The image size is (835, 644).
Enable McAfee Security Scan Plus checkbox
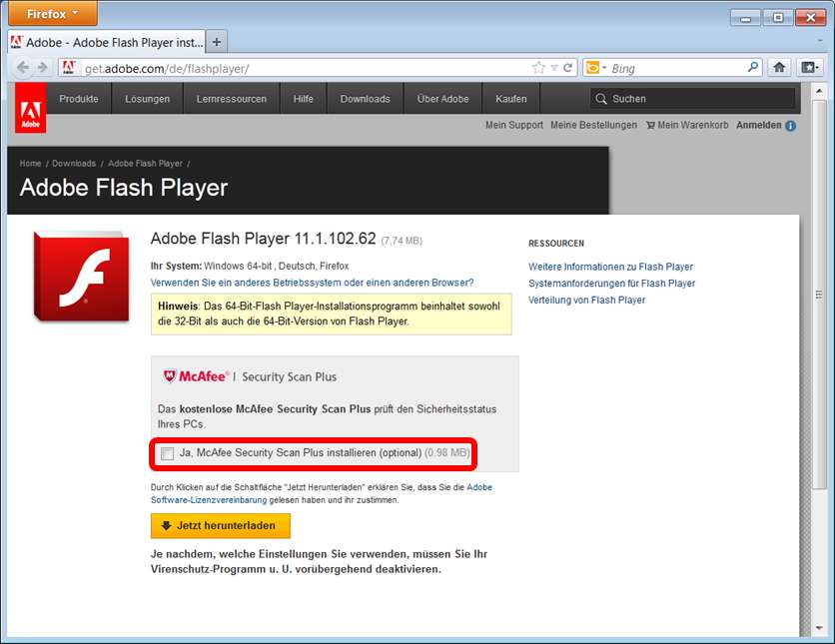point(167,453)
